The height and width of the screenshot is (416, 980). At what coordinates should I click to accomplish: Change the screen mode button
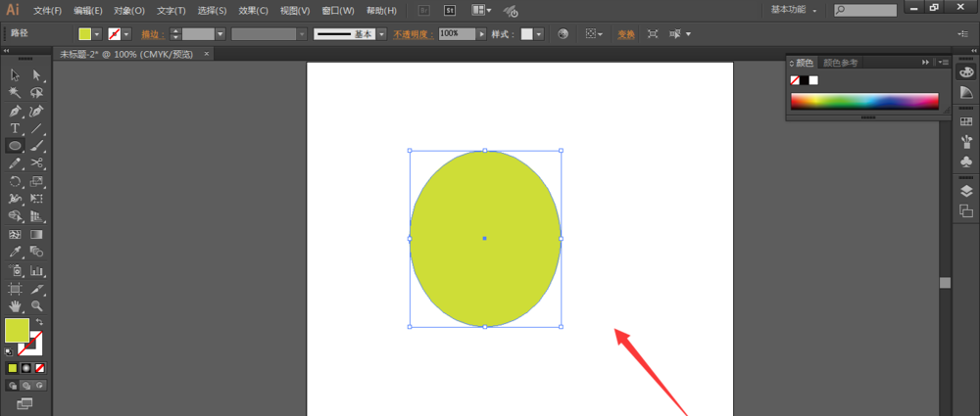25,403
